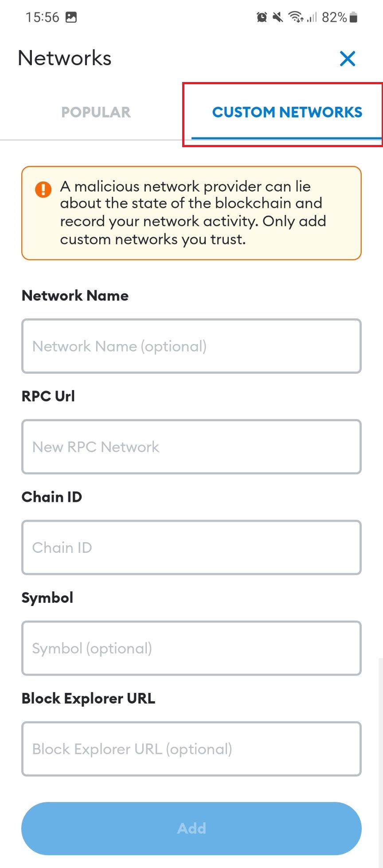Tap the Networks page title
The height and width of the screenshot is (868, 383).
[x=65, y=58]
